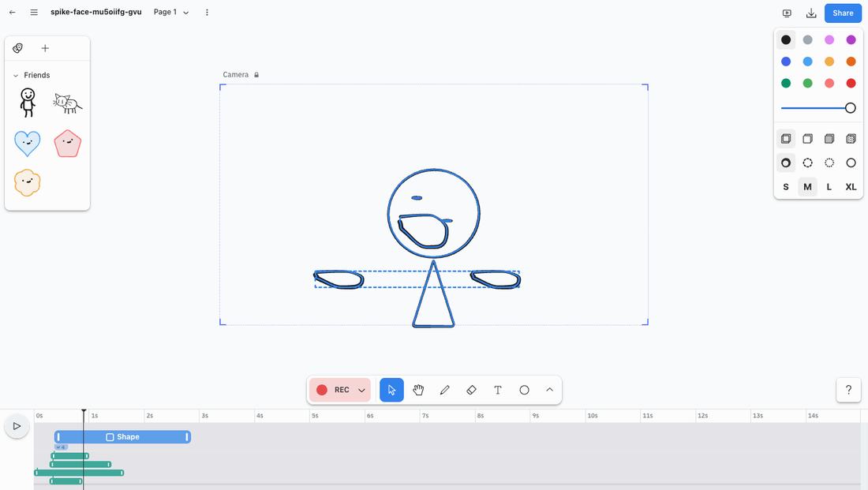Image resolution: width=868 pixels, height=490 pixels.
Task: Select the Shape clip in timeline
Action: click(122, 437)
